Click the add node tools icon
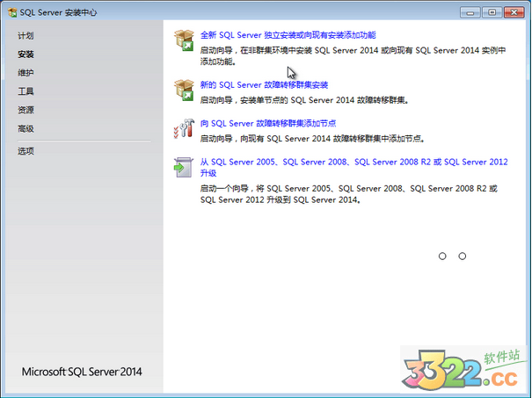This screenshot has width=532, height=398. pyautogui.click(x=184, y=128)
